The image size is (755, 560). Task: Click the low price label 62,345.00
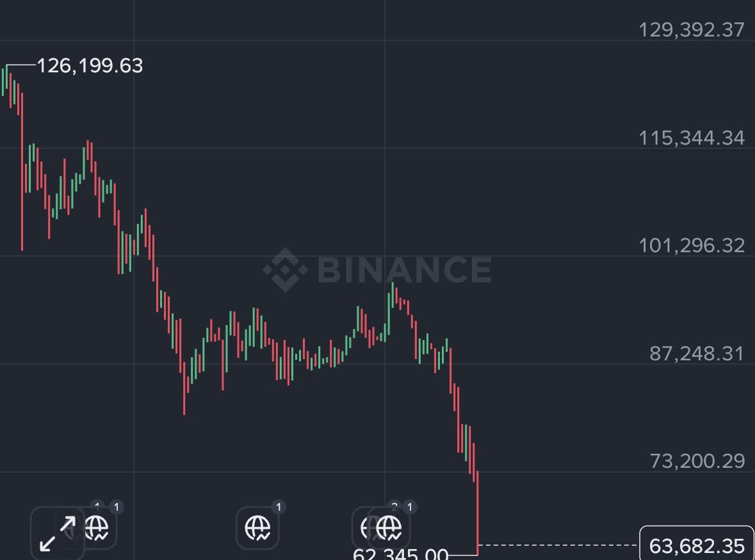click(400, 554)
